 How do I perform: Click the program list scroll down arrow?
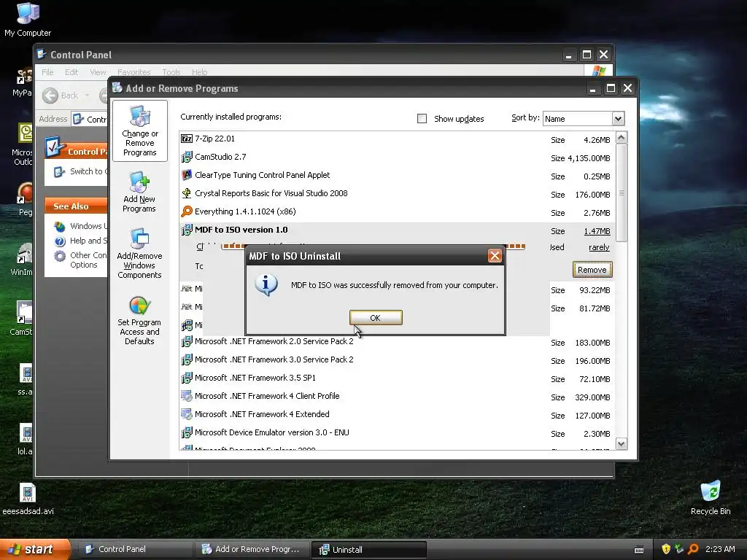(x=622, y=444)
